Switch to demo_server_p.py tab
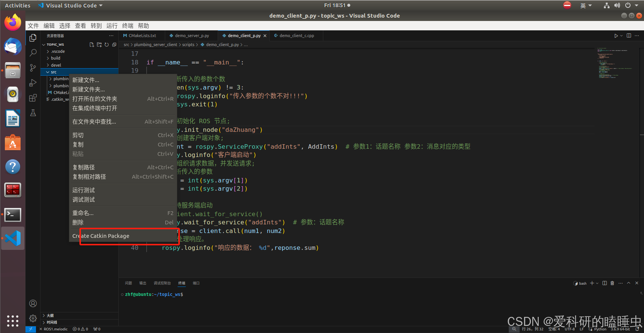Image resolution: width=644 pixels, height=333 pixels. point(191,36)
